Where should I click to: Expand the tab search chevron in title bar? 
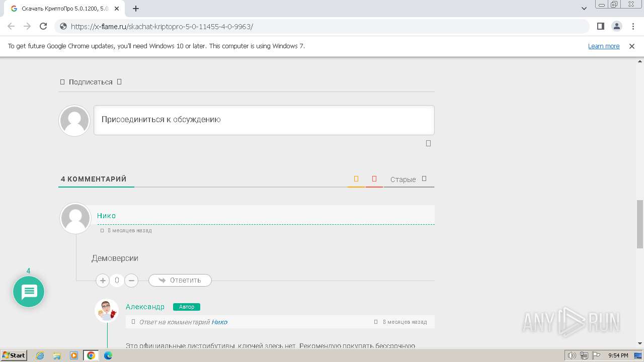coord(584,9)
